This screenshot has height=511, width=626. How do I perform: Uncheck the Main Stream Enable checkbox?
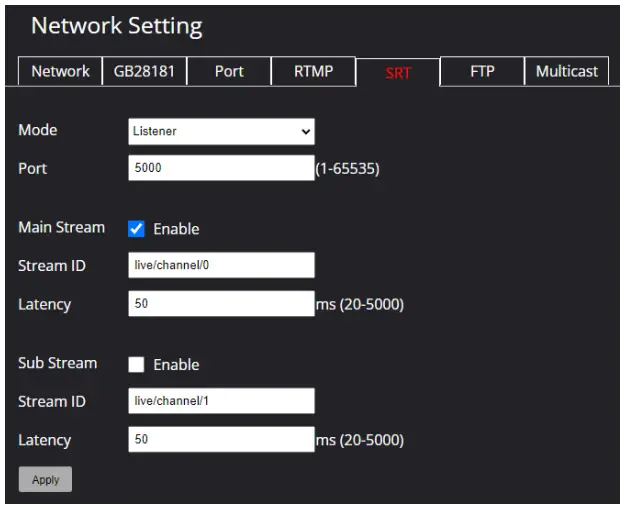click(137, 229)
